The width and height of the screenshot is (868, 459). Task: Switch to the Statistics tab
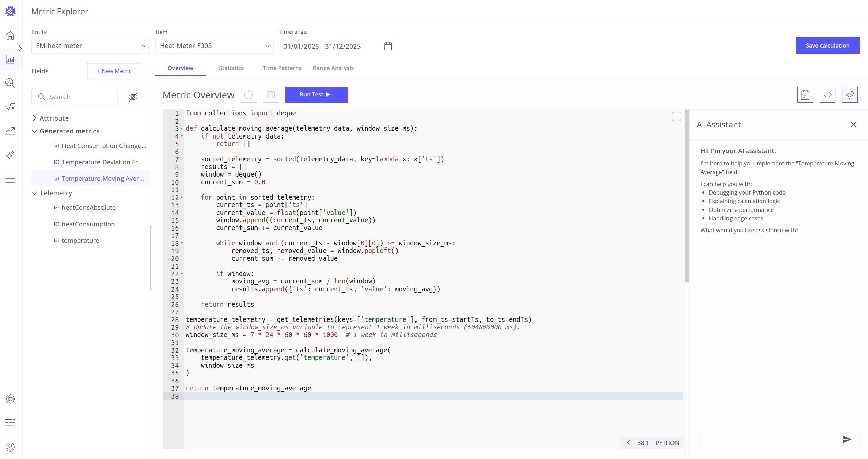tap(231, 68)
